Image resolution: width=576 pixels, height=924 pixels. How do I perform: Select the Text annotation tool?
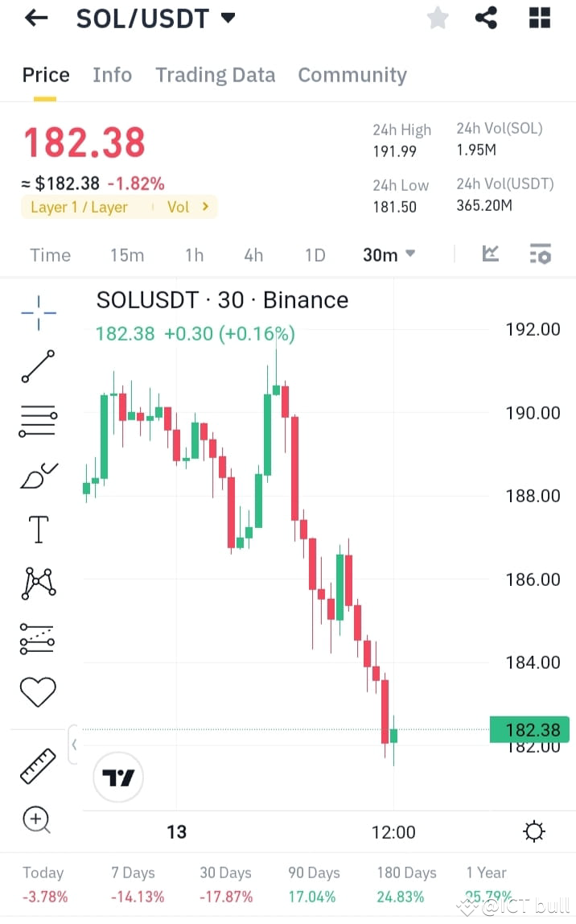[x=38, y=529]
